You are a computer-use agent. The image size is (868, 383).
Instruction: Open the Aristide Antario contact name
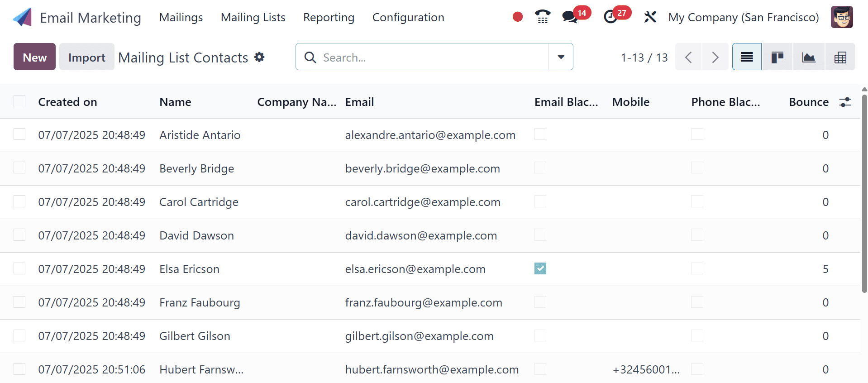(x=200, y=135)
